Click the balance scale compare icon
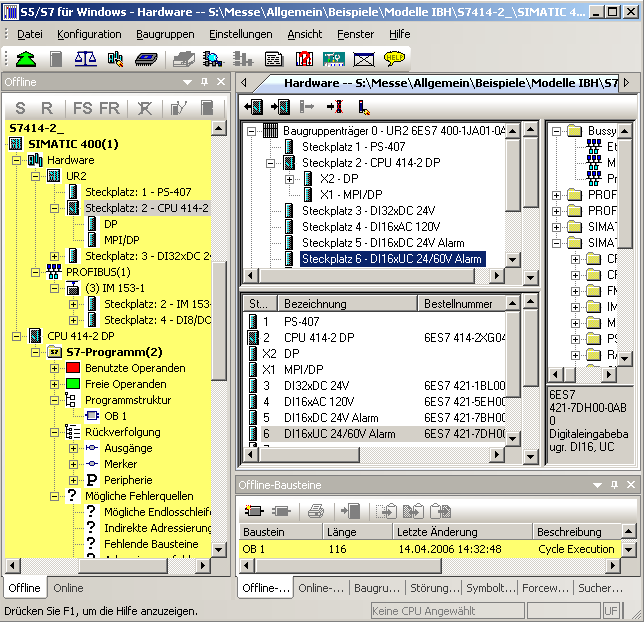644x622 pixels. [x=85, y=59]
